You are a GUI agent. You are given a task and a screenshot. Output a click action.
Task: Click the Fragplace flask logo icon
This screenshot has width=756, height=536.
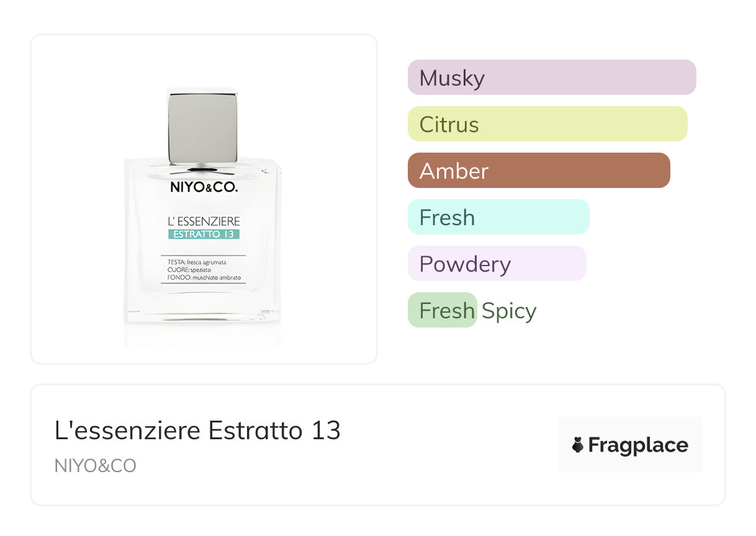[x=578, y=445]
